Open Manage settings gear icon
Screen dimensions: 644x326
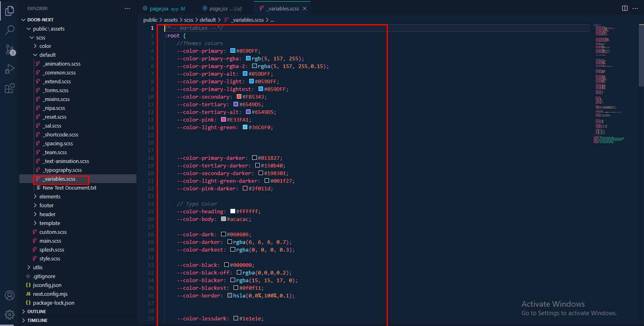point(10,314)
